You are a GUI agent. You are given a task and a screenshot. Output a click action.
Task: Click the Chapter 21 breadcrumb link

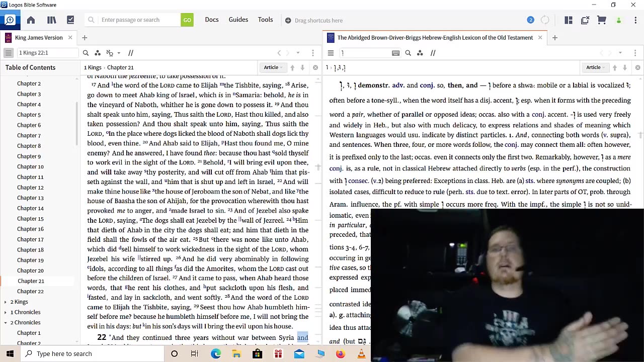coord(120,67)
